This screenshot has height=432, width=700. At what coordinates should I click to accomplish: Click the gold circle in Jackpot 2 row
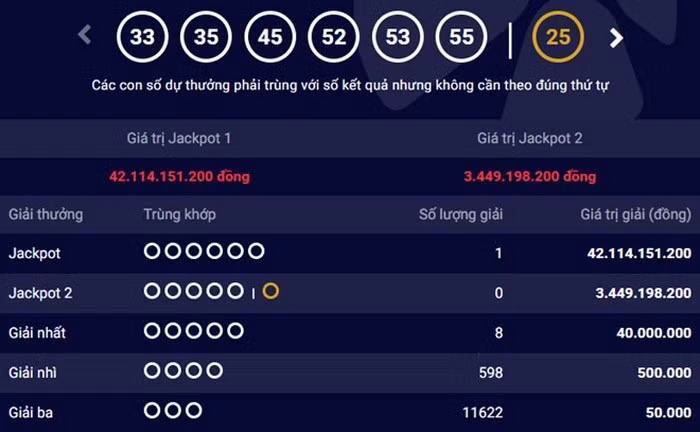(270, 292)
